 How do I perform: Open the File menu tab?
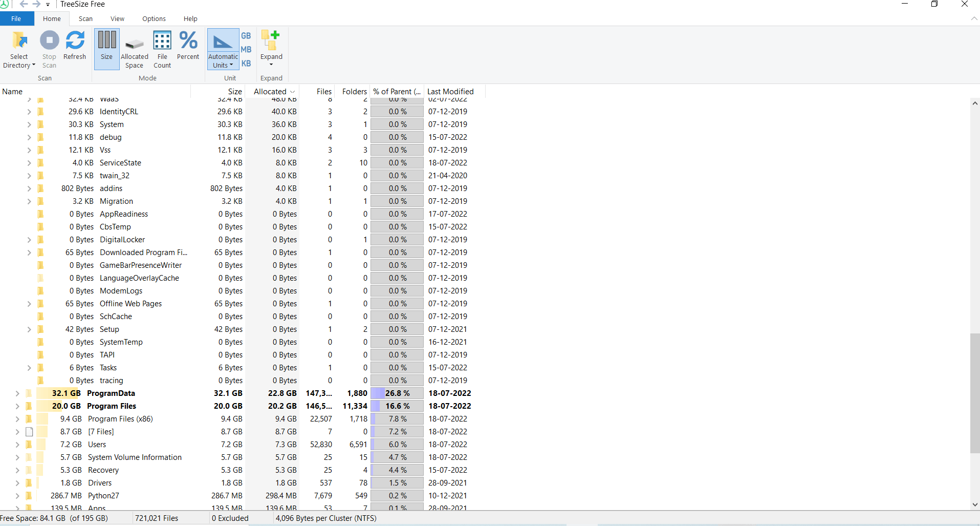pos(16,18)
